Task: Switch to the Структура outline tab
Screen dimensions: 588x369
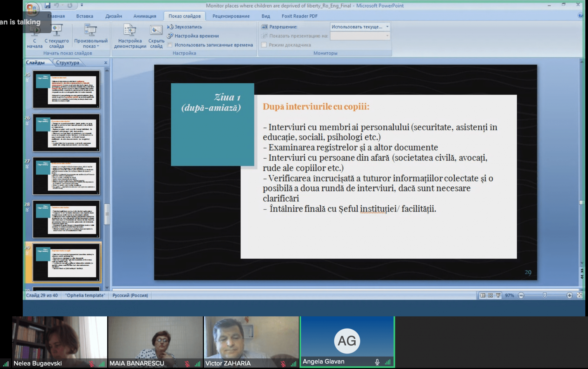Action: click(67, 63)
